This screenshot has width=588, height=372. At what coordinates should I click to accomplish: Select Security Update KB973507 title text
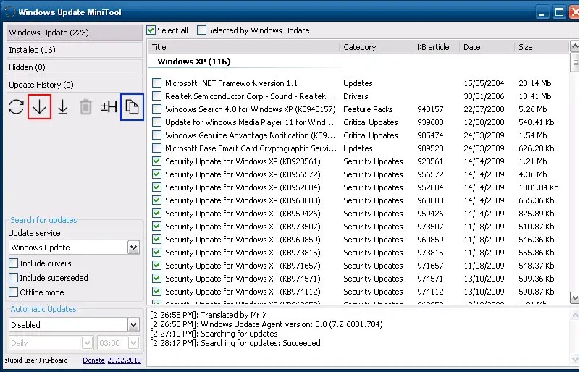[x=243, y=227]
